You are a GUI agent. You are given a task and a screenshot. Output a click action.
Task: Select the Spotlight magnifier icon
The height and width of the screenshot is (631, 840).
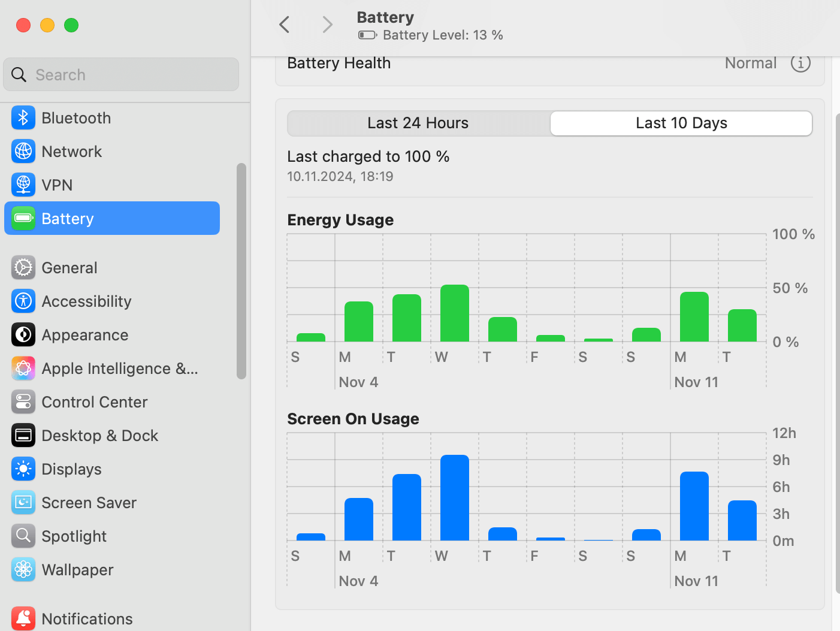[x=23, y=536]
